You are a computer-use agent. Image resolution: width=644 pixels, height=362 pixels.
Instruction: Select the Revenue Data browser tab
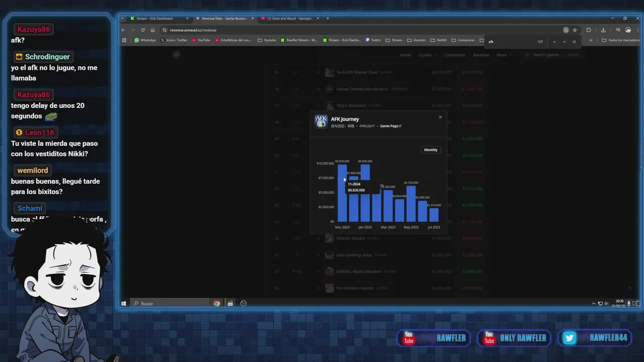pyautogui.click(x=224, y=19)
